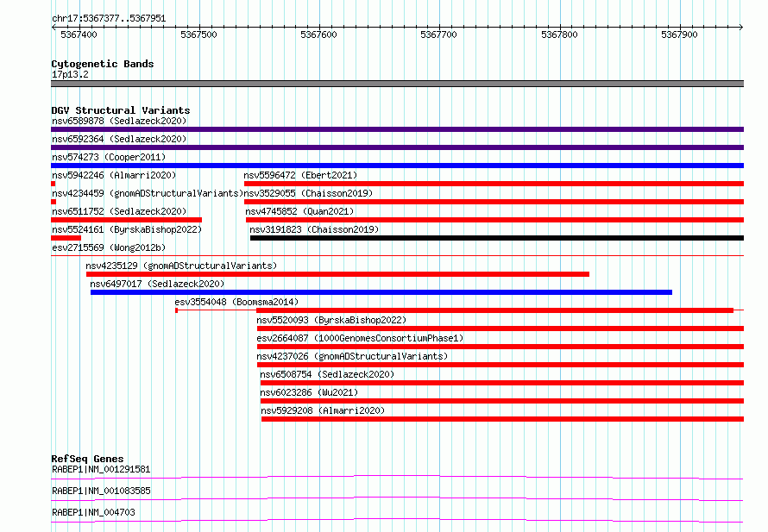Open nsv5520093 (ByrskaBishop2022) label

click(331, 320)
